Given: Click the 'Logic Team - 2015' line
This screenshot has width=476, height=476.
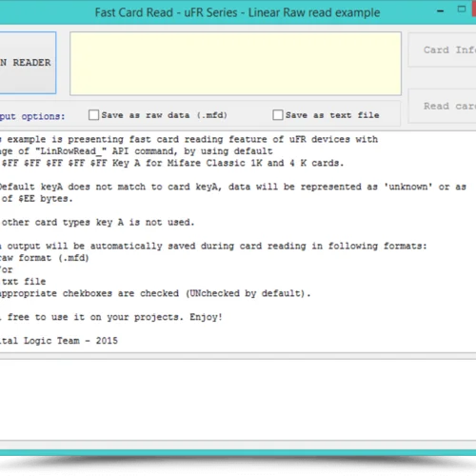Looking at the screenshot, I should coord(59,341).
